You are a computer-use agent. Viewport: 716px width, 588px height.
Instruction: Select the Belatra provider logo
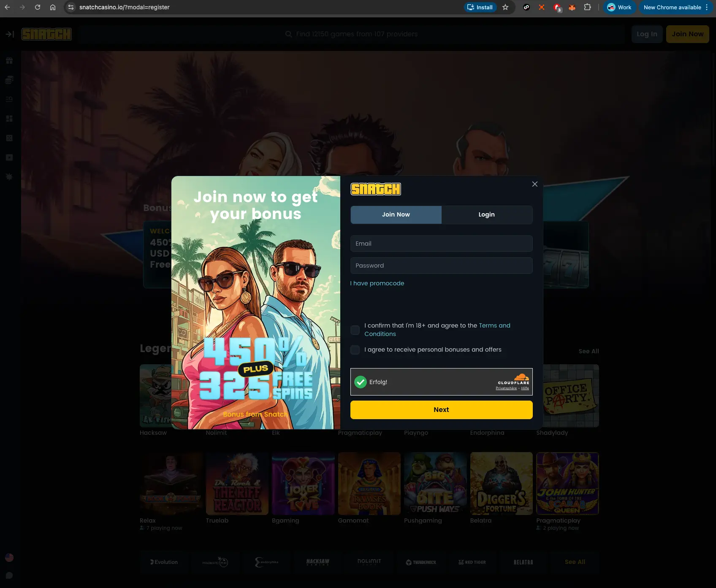point(523,562)
